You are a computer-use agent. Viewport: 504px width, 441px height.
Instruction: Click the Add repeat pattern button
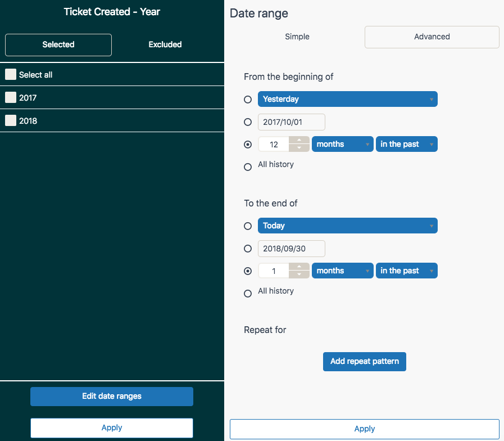364,361
